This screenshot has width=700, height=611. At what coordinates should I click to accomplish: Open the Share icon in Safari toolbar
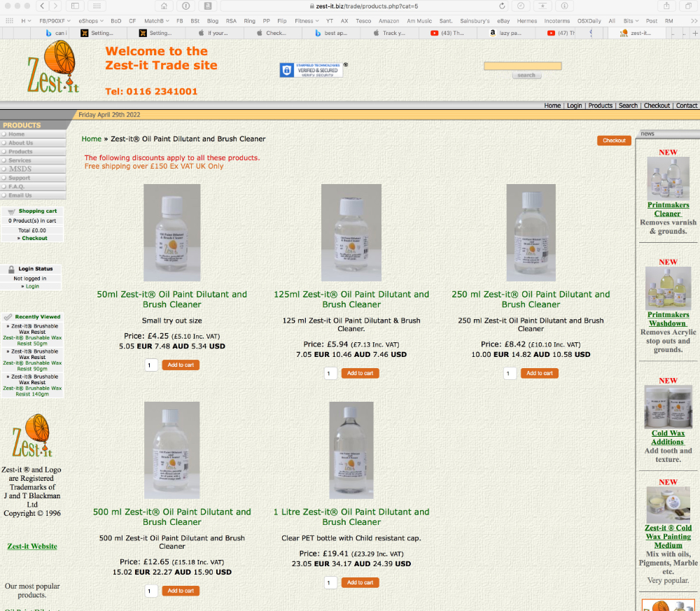click(x=666, y=6)
